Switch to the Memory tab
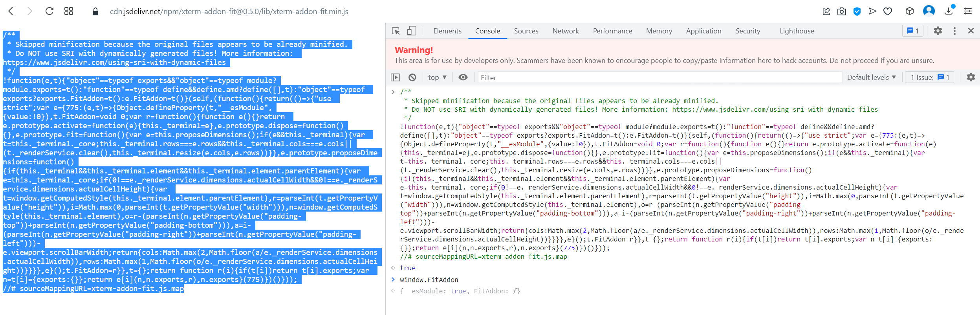The image size is (980, 315). click(x=659, y=31)
